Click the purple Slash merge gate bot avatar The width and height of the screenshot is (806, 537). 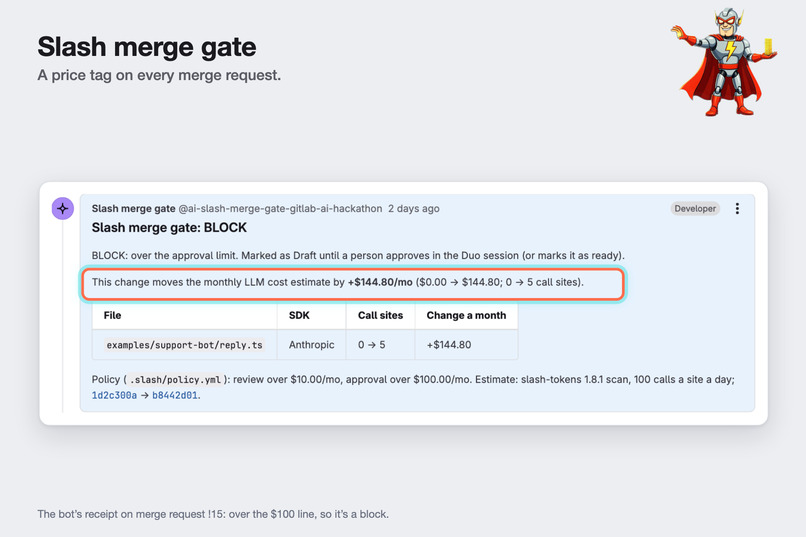point(63,208)
